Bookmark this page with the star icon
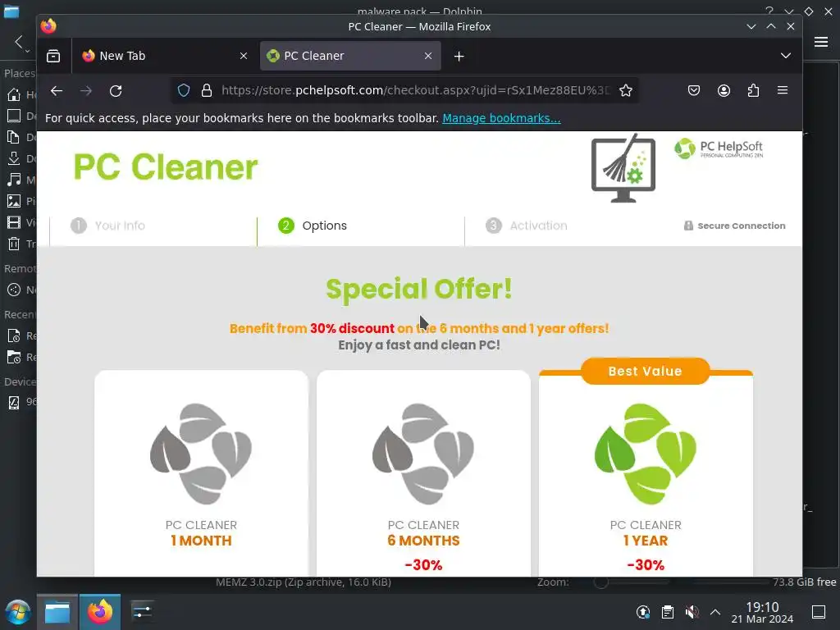840x630 pixels. [x=625, y=90]
